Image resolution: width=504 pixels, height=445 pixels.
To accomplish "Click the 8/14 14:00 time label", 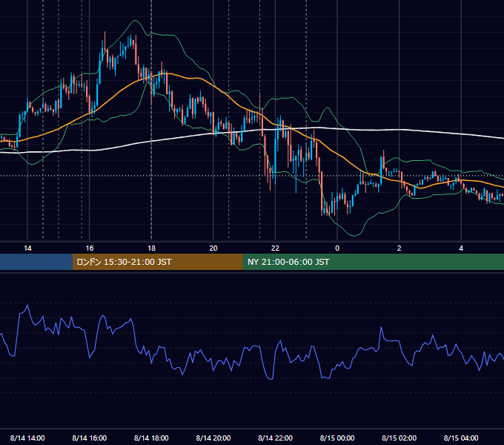I will coord(27,438).
